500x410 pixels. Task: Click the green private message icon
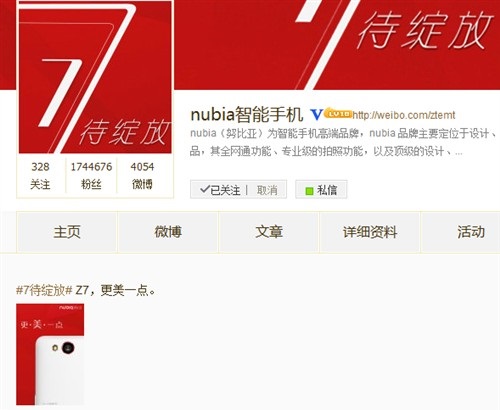tap(309, 191)
